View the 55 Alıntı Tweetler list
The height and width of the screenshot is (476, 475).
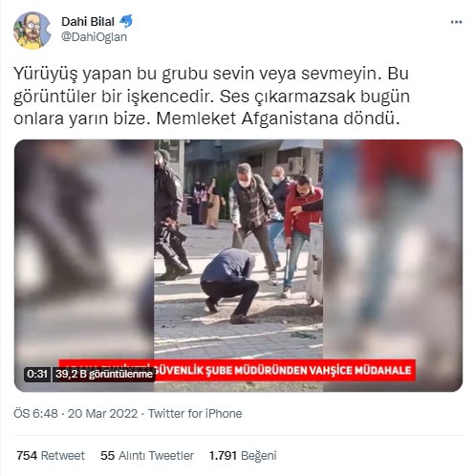[147, 455]
